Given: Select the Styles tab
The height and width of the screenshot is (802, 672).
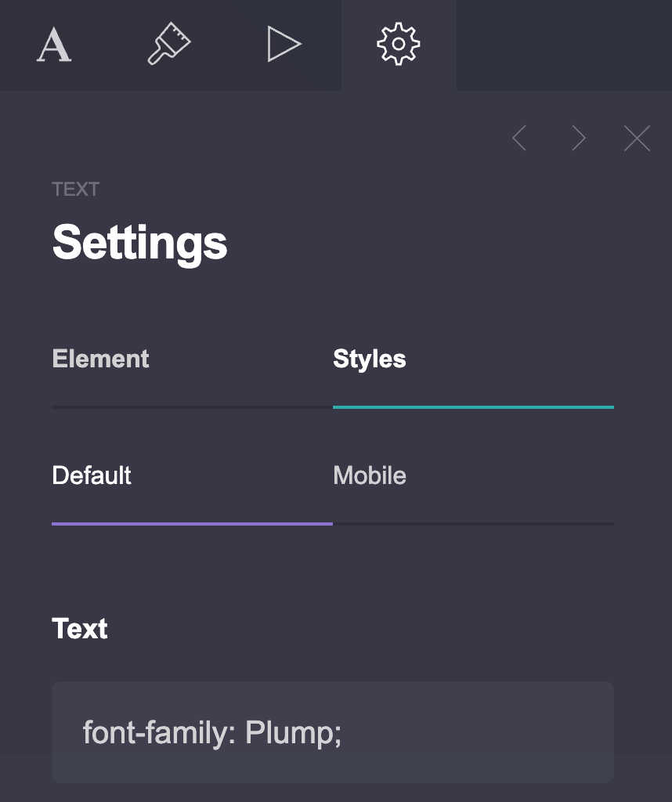Looking at the screenshot, I should coord(369,359).
